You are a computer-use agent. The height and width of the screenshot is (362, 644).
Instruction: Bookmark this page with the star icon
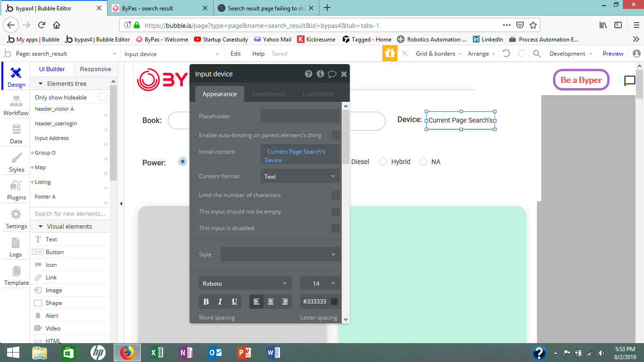tap(533, 25)
